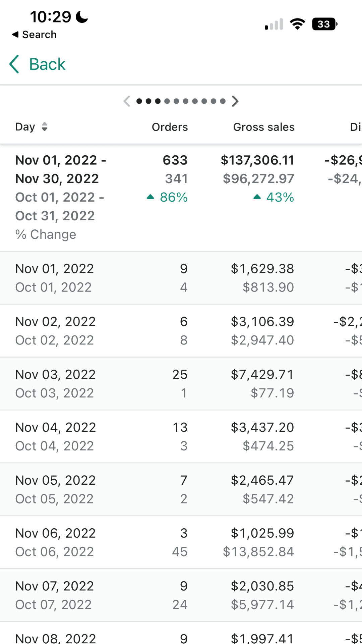The height and width of the screenshot is (644, 362).
Task: Tap the page indicator dots
Action: 181,101
